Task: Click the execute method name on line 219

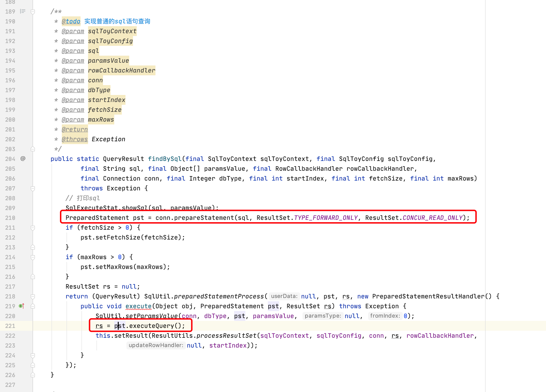Action: [138, 306]
